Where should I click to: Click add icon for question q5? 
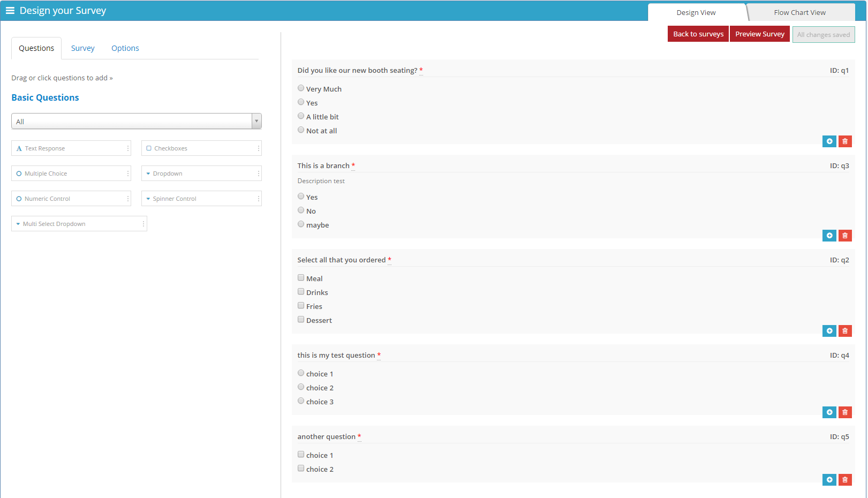pyautogui.click(x=829, y=480)
